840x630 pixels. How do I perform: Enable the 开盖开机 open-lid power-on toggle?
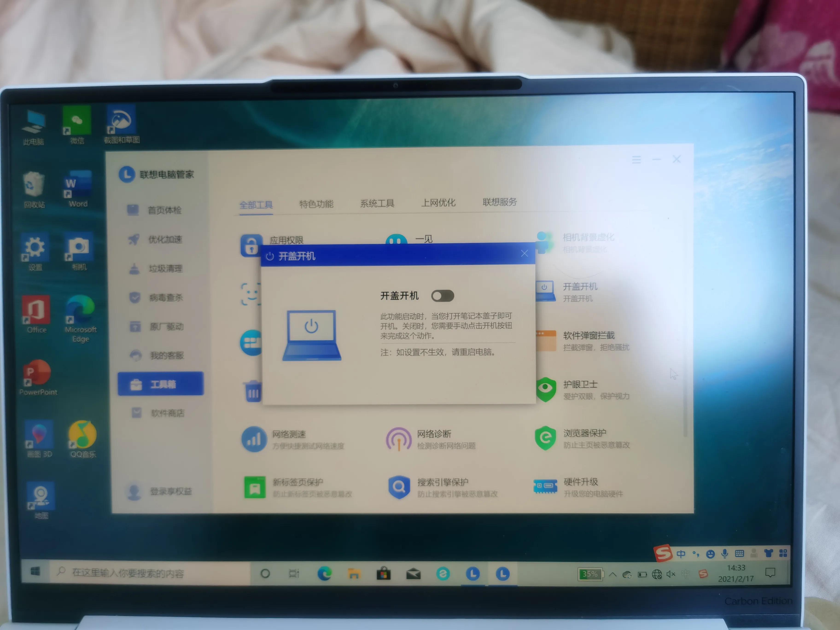[443, 296]
